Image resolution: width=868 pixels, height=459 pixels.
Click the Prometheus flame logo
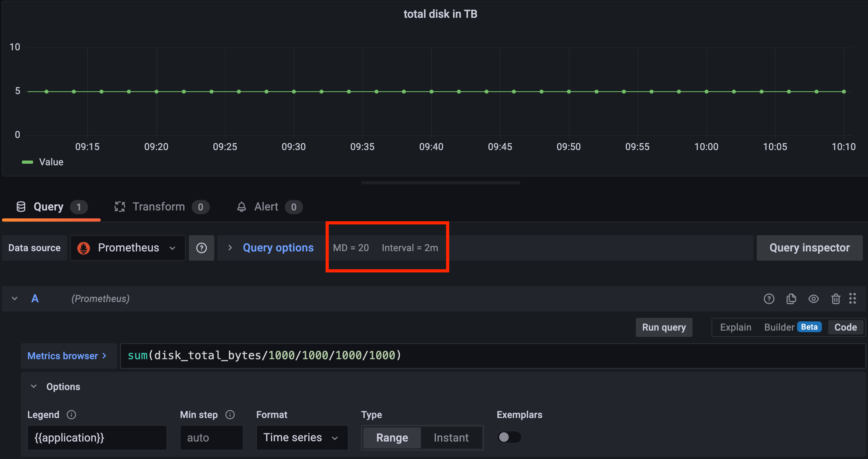84,248
